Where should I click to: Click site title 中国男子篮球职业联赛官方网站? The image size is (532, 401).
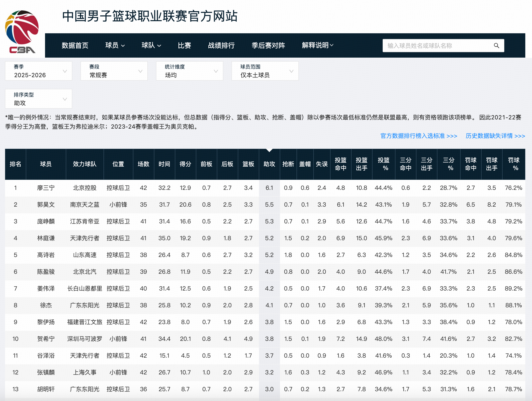click(x=150, y=16)
